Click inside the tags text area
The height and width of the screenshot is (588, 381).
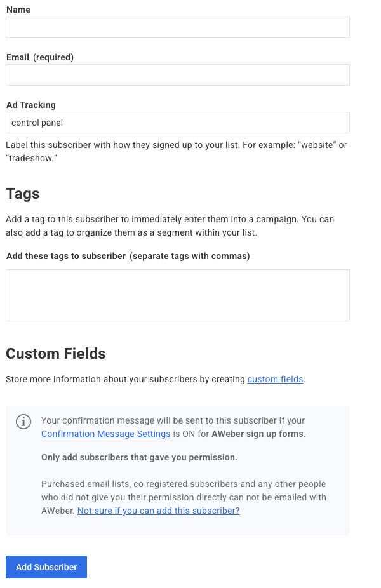[x=177, y=295]
